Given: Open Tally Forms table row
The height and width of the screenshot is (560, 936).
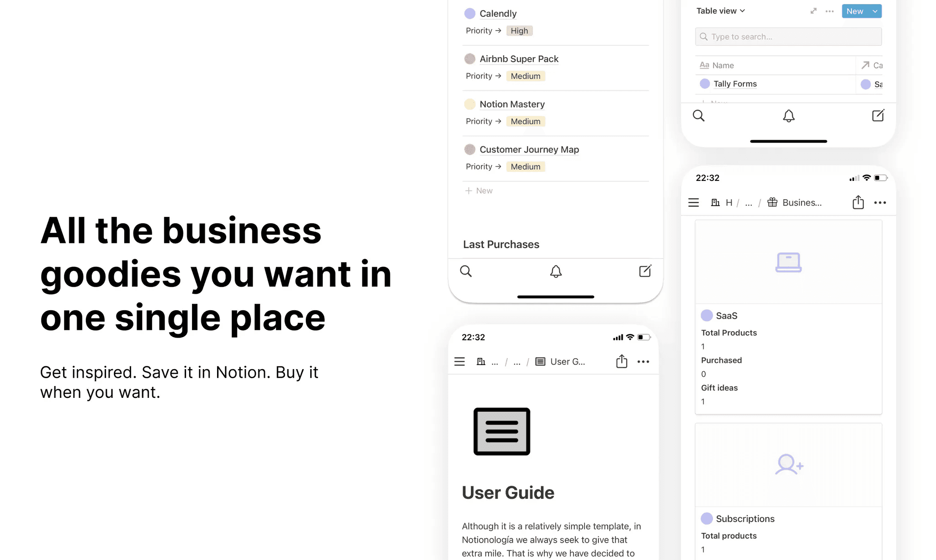Looking at the screenshot, I should click(735, 84).
